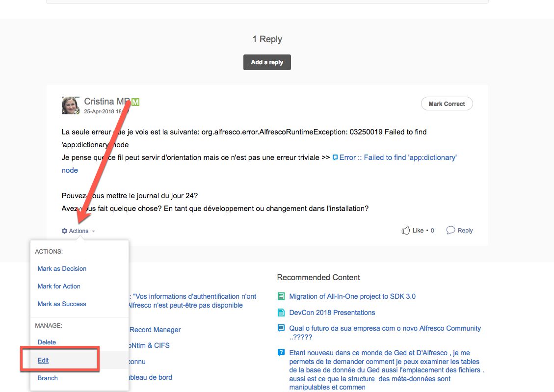This screenshot has height=392, width=554.
Task: Click the document icon beside DevCon 2018 Presentations
Action: coord(281,313)
